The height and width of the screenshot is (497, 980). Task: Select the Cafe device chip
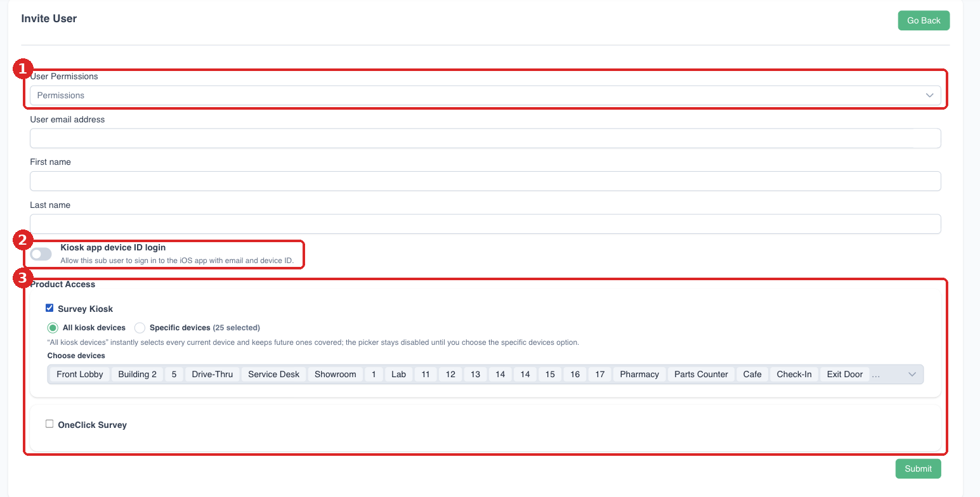pos(752,375)
